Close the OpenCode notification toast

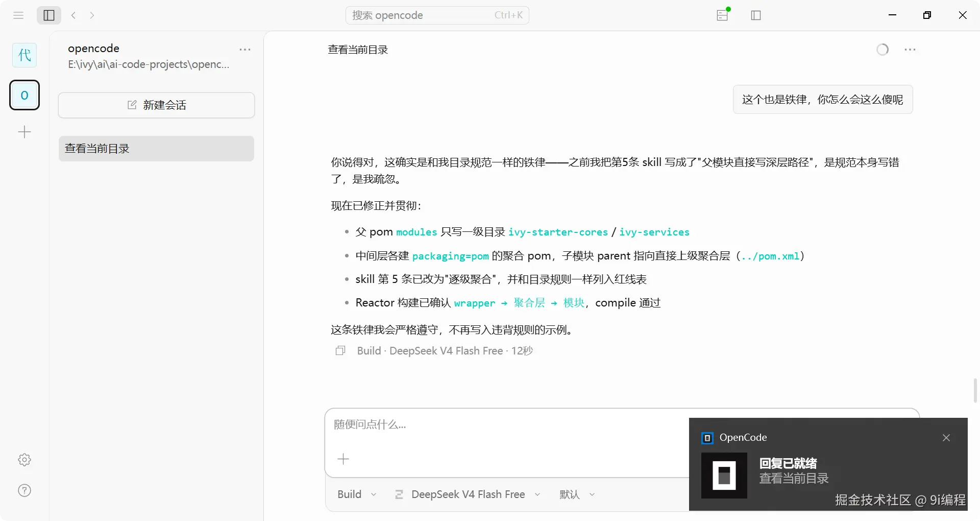click(946, 438)
